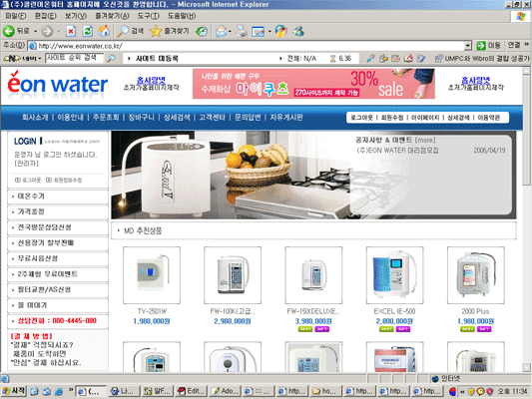Refresh the page with green arrows icon
532x399 pixels.
[x=88, y=31]
